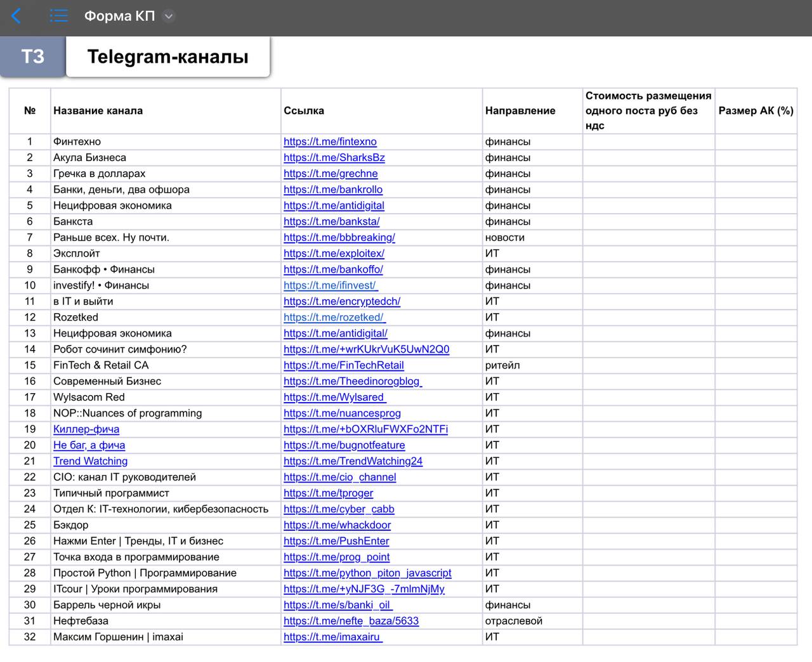Follow the t.me/nefte_baza/5633 link
Viewport: 812px width, 662px height.
pyautogui.click(x=351, y=621)
